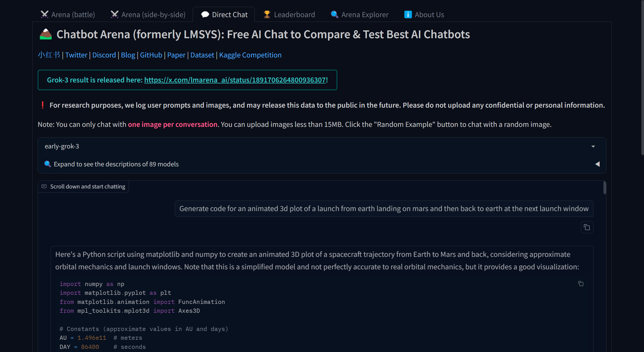Select the Direct Chat tab
644x352 pixels.
[x=224, y=15]
